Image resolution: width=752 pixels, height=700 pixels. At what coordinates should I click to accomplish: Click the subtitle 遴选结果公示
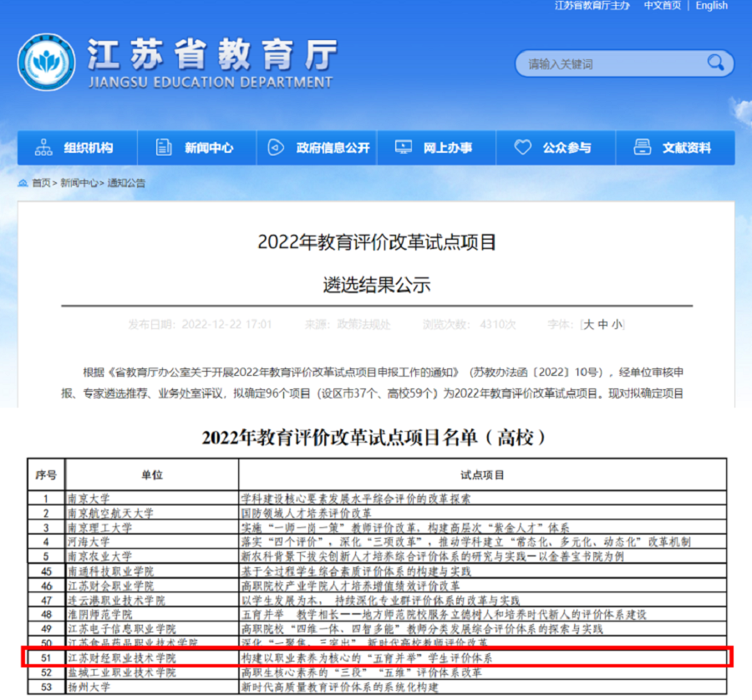tap(377, 285)
